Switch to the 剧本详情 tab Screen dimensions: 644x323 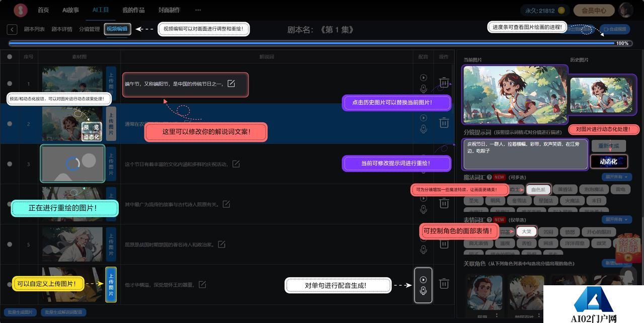point(62,29)
